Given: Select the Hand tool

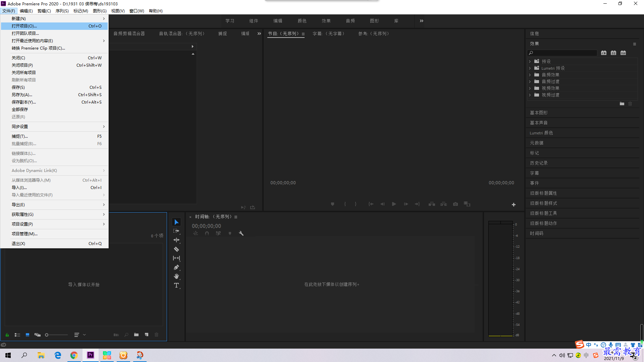Looking at the screenshot, I should pyautogui.click(x=176, y=276).
